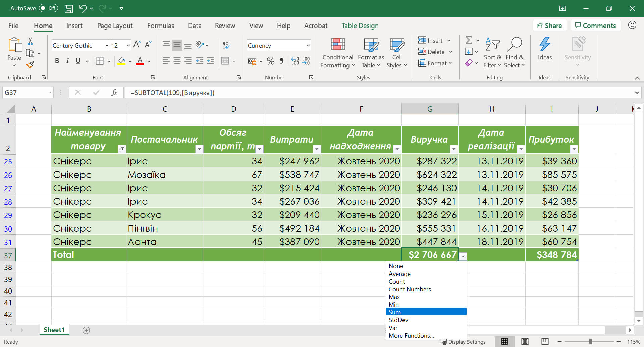Select Average from the totals list
The height and width of the screenshot is (347, 644).
[399, 274]
